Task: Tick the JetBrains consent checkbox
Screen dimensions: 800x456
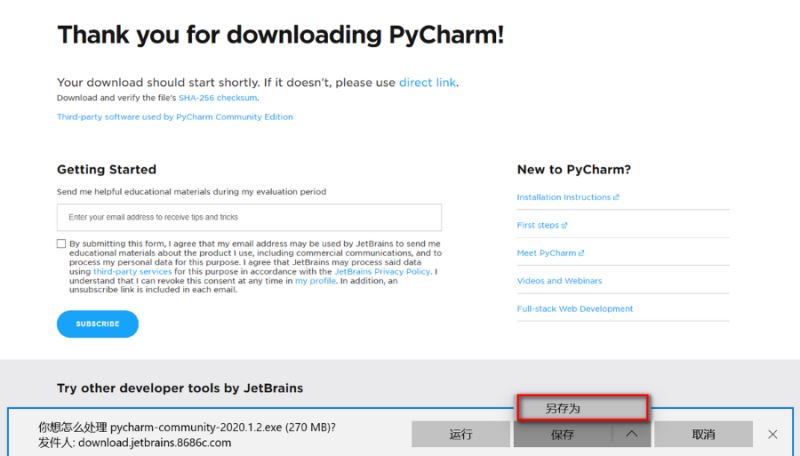Action: pos(62,244)
